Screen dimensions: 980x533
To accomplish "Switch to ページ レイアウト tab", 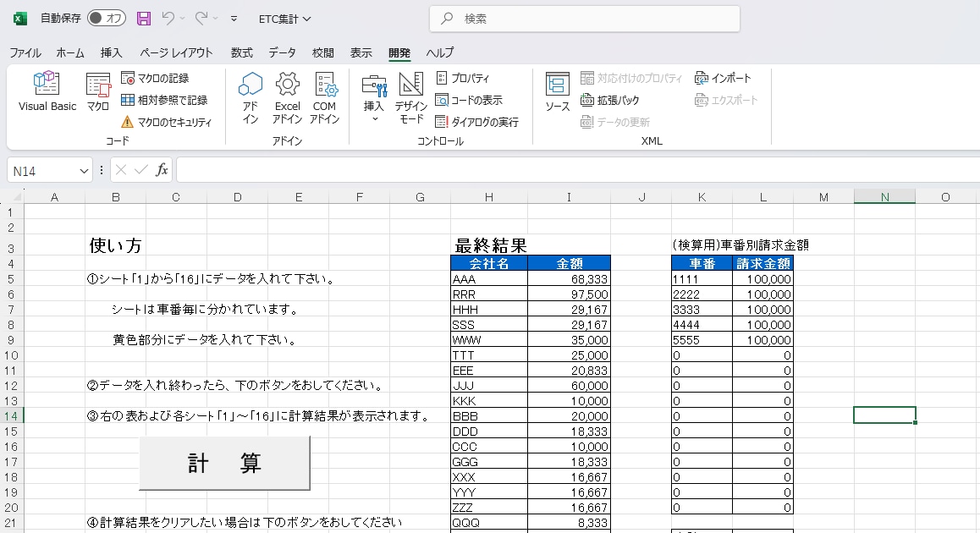I will (x=176, y=53).
